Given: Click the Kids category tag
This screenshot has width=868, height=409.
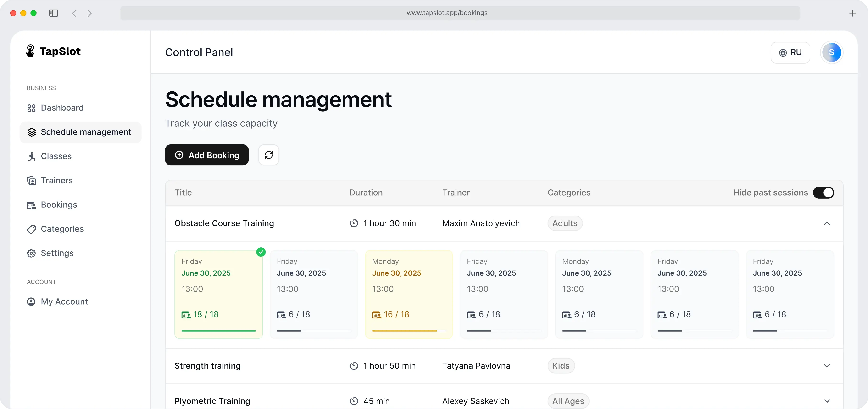Looking at the screenshot, I should tap(561, 366).
